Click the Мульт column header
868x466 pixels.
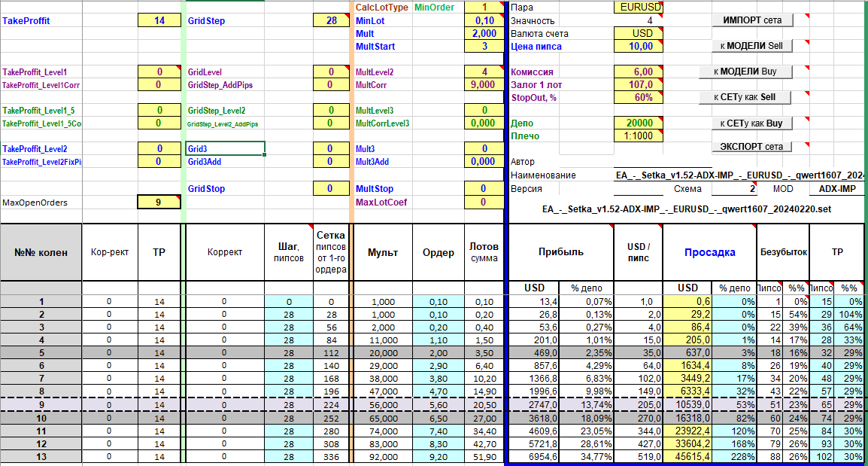tap(383, 253)
